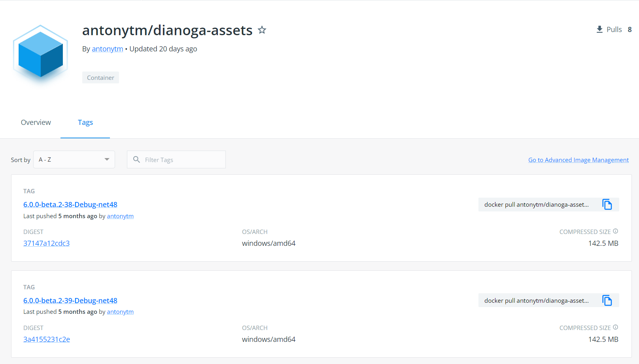Open tag 6.0.0-beta.2-38-Debug-net48
Image resolution: width=639 pixels, height=364 pixels.
tap(70, 204)
